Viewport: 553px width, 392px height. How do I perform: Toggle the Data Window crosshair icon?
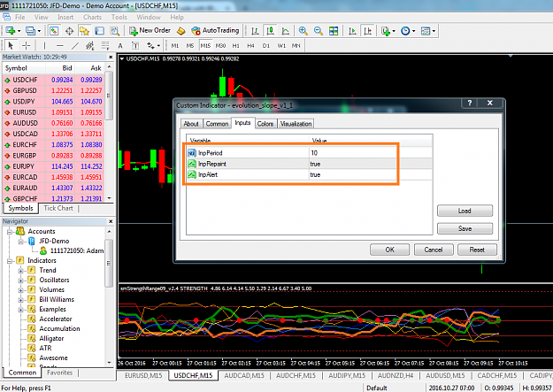[69, 31]
